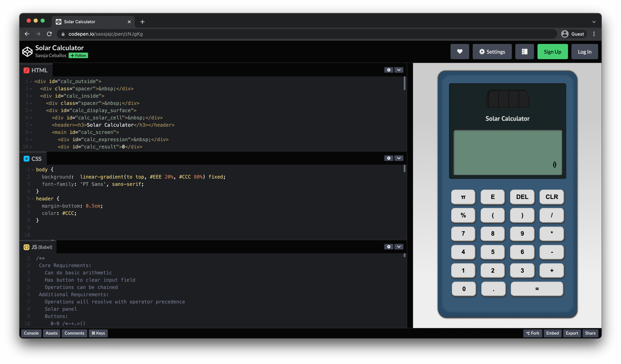This screenshot has width=621, height=364.
Task: Open the Assets tab
Action: (51, 333)
